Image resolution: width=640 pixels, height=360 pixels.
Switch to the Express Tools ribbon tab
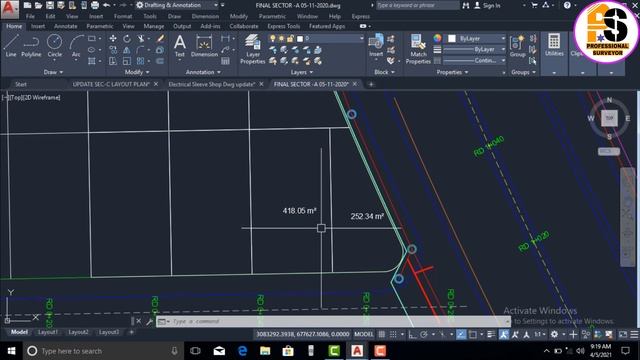(x=283, y=26)
